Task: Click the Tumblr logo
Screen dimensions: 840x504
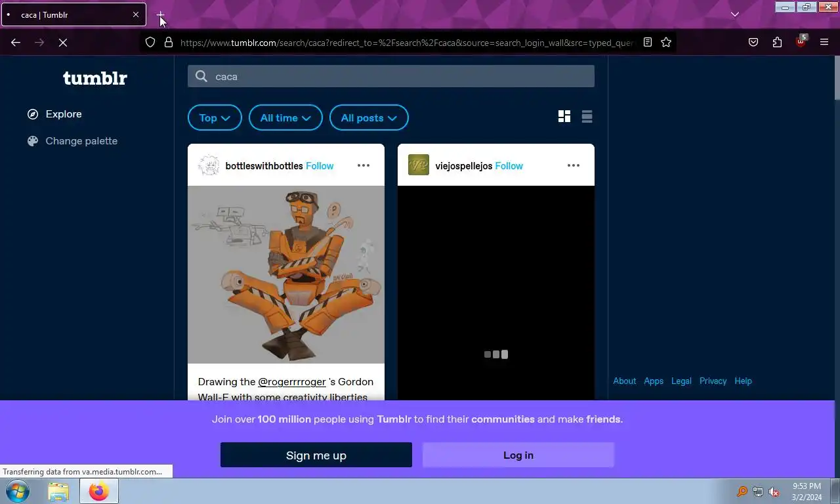Action: point(95,78)
